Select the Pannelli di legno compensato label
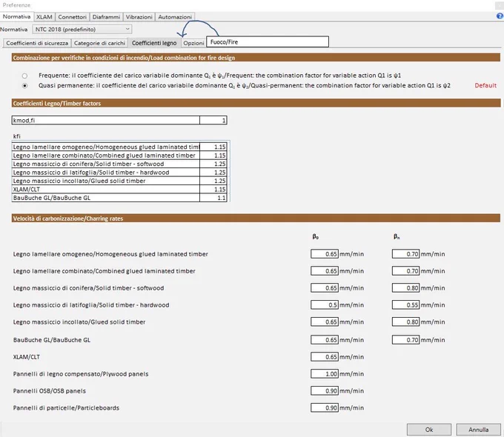The width and height of the screenshot is (504, 437). pyautogui.click(x=81, y=374)
